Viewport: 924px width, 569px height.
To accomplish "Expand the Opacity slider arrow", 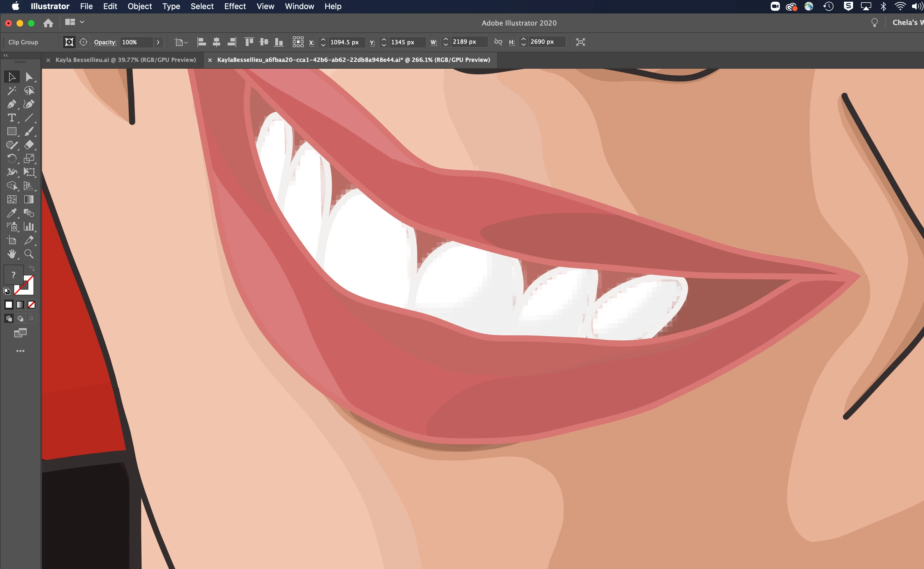I will coord(158,42).
